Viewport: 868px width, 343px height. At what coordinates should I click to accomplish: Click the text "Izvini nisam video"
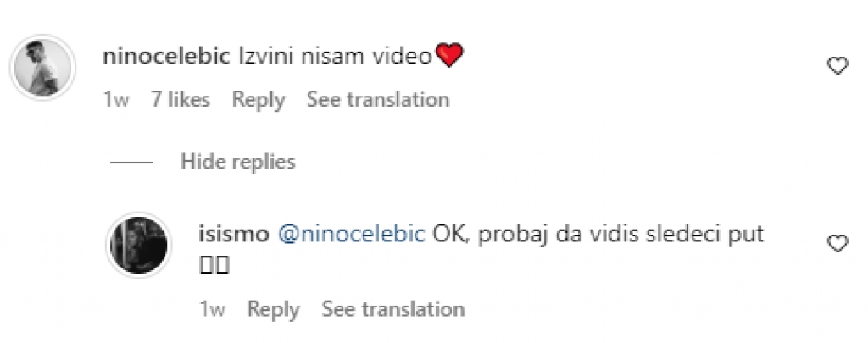tap(334, 57)
